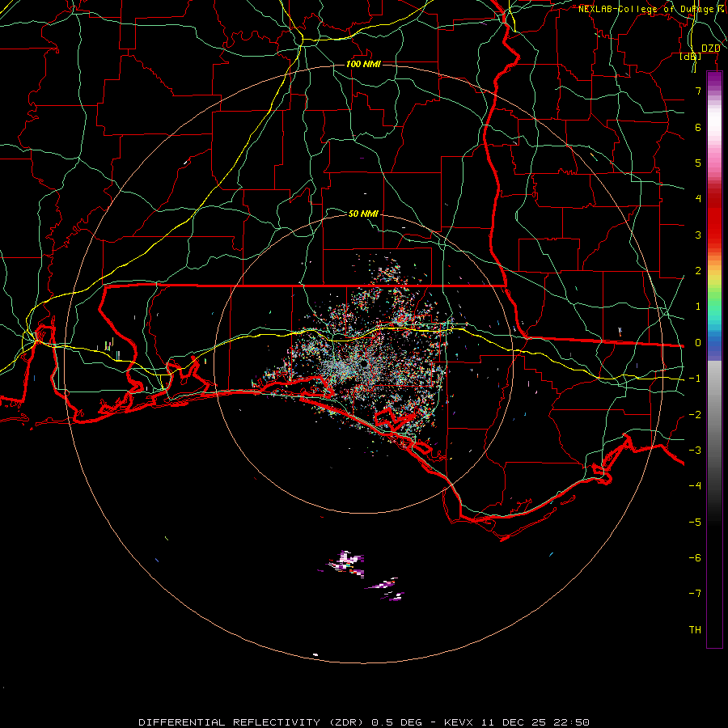Click the "2" value on the color scale
728x728 pixels.
tap(698, 271)
